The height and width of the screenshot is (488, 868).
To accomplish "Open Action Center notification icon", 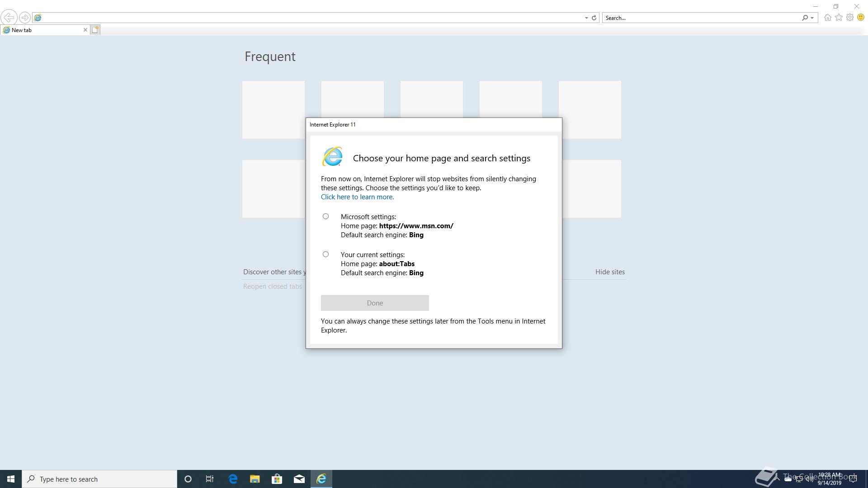I will (853, 479).
